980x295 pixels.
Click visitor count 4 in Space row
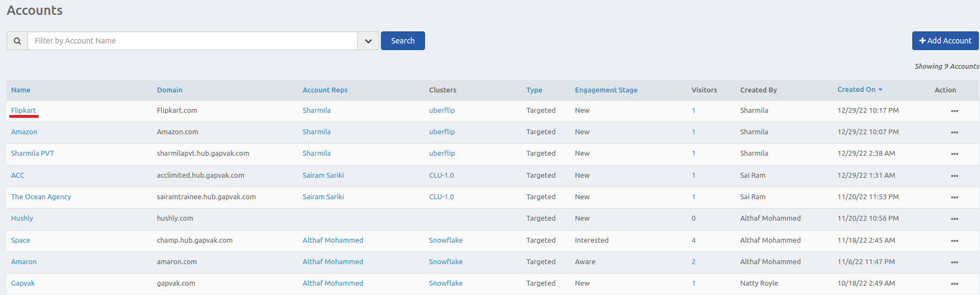point(694,241)
